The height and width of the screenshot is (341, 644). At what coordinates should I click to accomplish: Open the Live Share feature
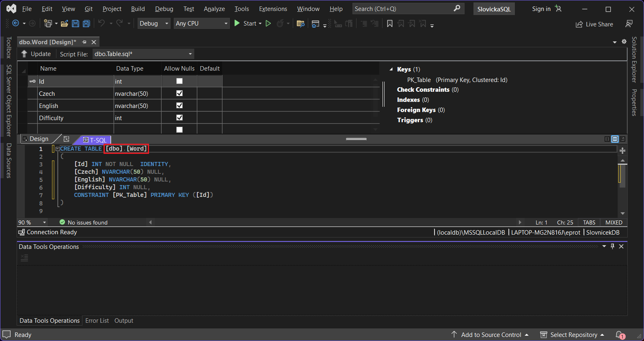(594, 24)
